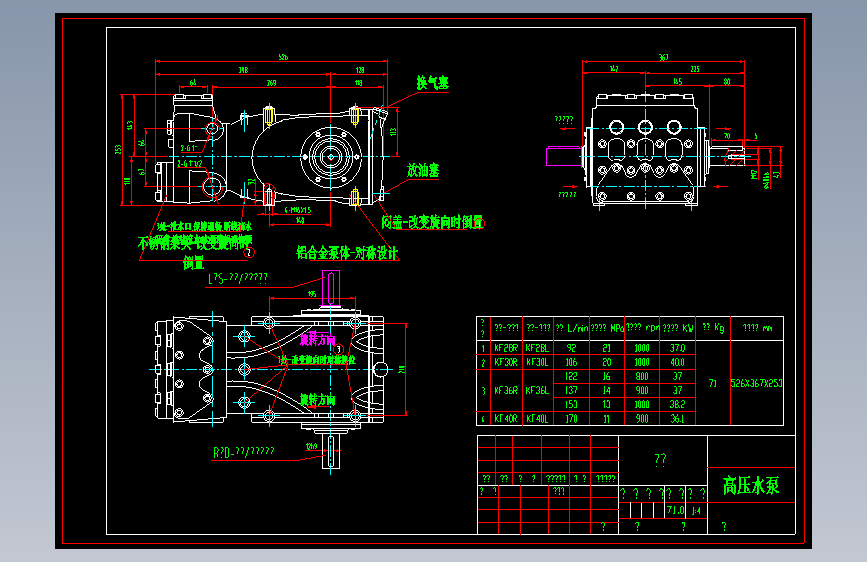Select the 526 overall length dimension
This screenshot has width=867, height=562.
pyautogui.click(x=283, y=57)
